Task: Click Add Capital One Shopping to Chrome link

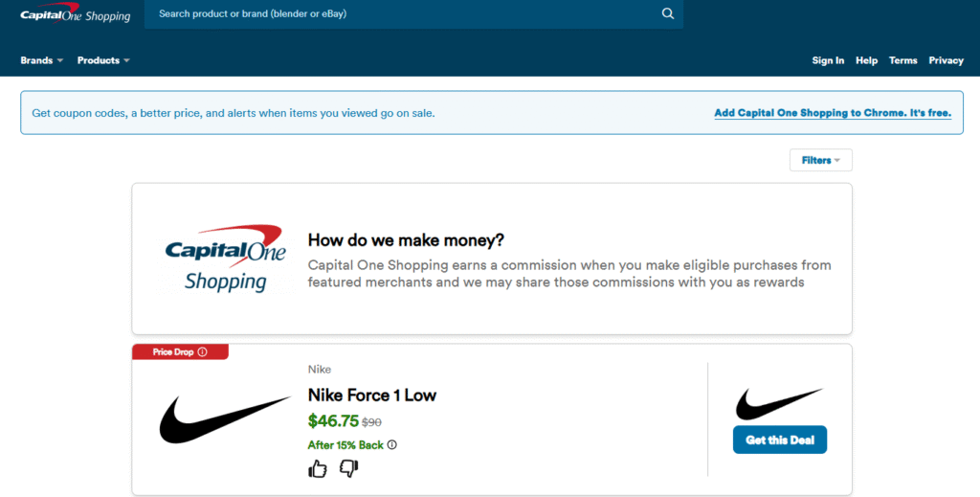Action: tap(833, 113)
